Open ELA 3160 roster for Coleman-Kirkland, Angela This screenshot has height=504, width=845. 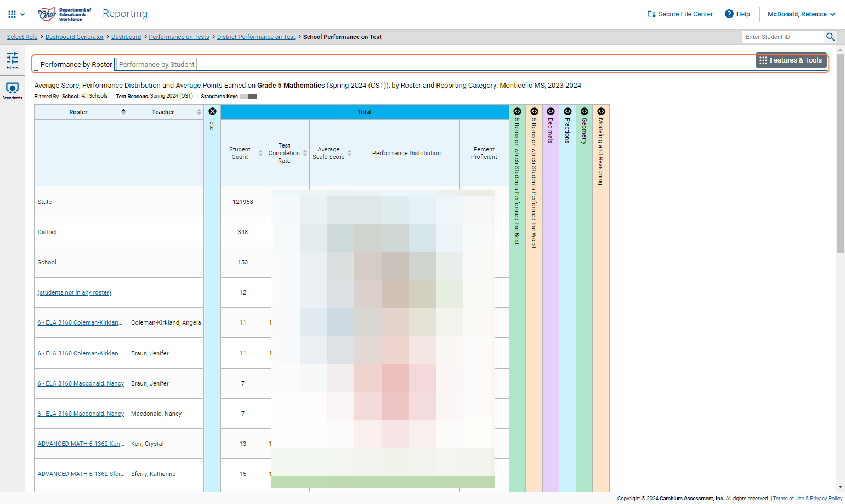point(80,322)
